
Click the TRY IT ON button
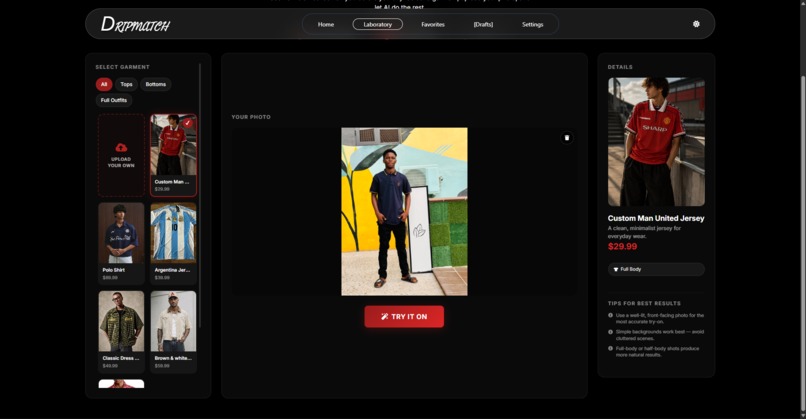coord(404,317)
